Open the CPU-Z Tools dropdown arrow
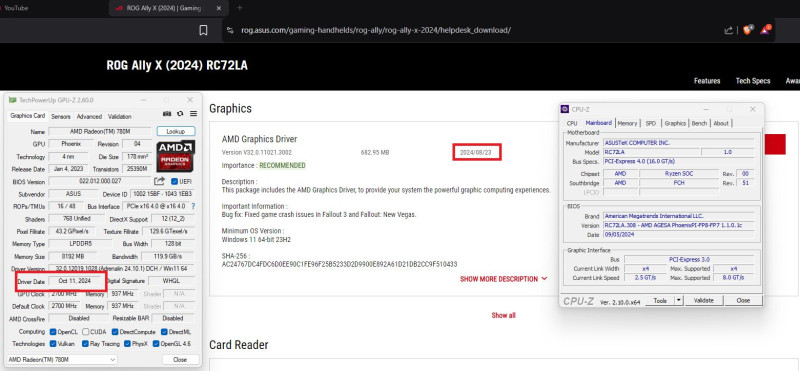The width and height of the screenshot is (800, 371). click(679, 301)
